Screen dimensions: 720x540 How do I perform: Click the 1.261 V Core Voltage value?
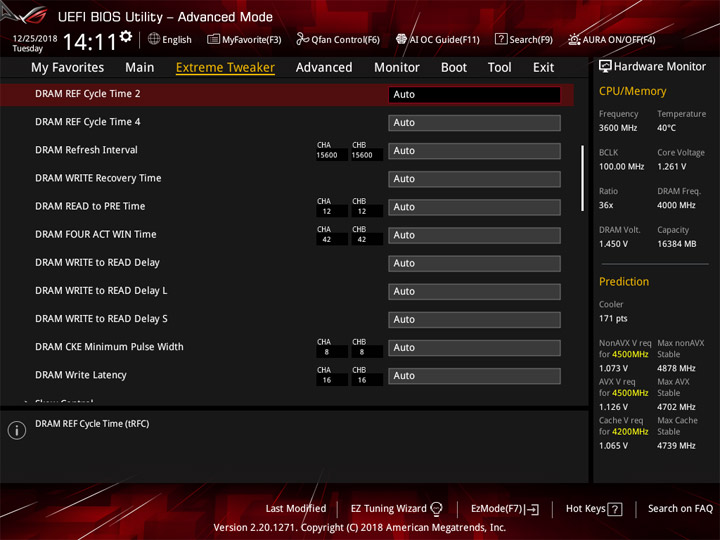(672, 167)
